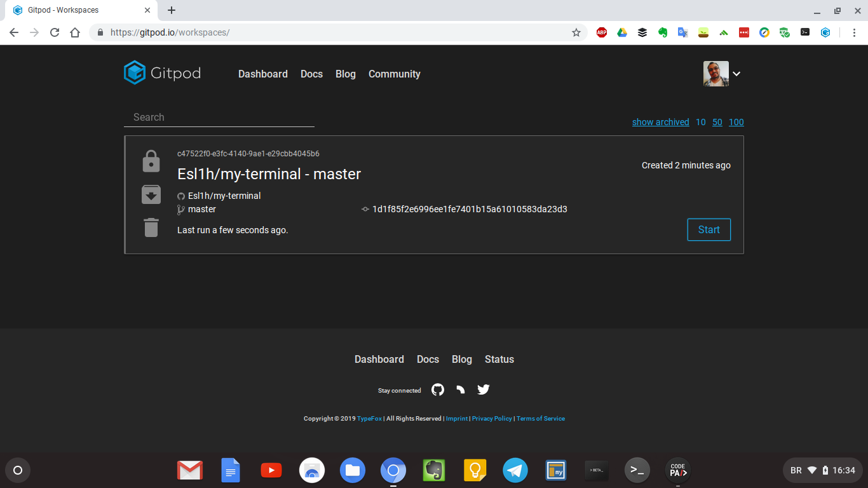Close the Gitpod - Workspaces tab

147,10
